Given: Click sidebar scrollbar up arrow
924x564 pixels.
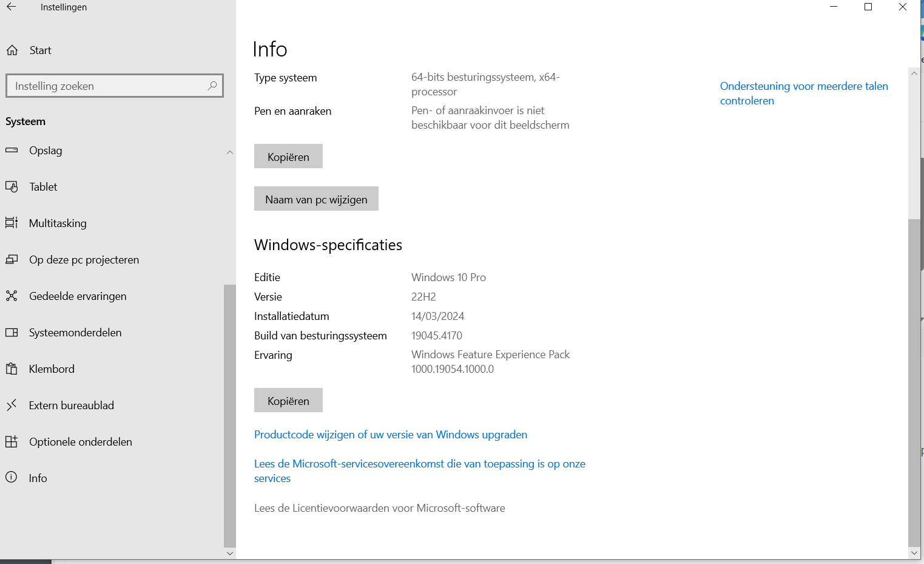Looking at the screenshot, I should pyautogui.click(x=230, y=152).
